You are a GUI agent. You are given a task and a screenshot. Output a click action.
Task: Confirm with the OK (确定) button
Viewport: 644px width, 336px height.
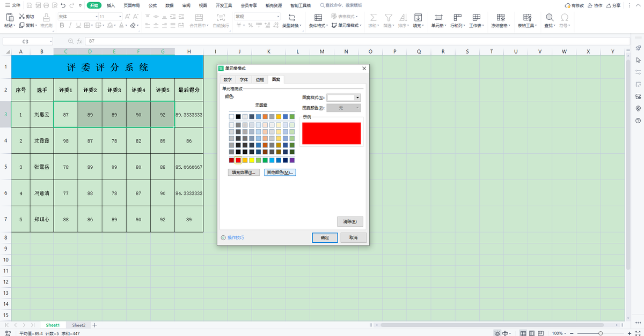point(325,237)
